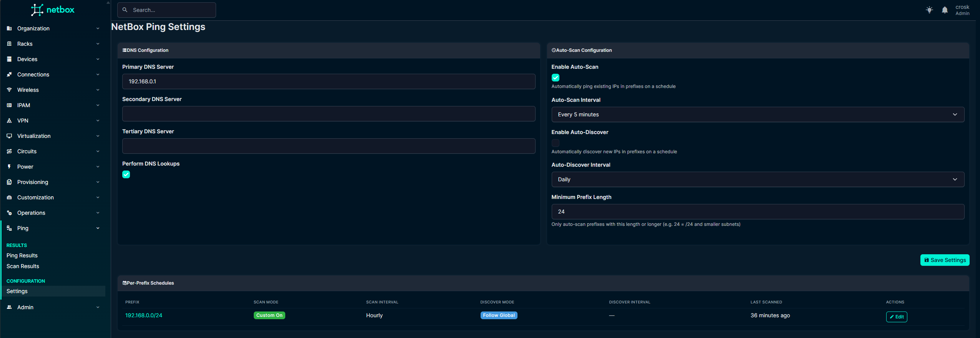Toggle Enable Auto-Scan checkbox
Viewport: 980px width, 338px height.
point(556,78)
